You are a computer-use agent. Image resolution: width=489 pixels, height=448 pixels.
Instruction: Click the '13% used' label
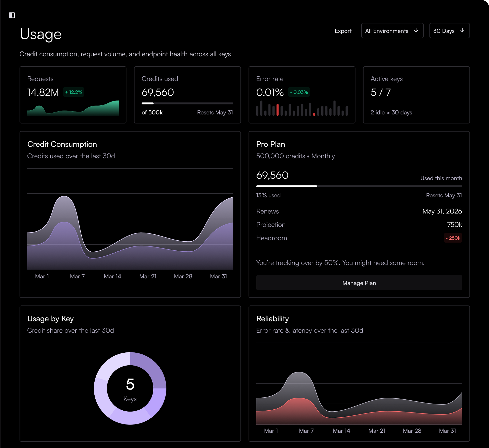click(268, 195)
